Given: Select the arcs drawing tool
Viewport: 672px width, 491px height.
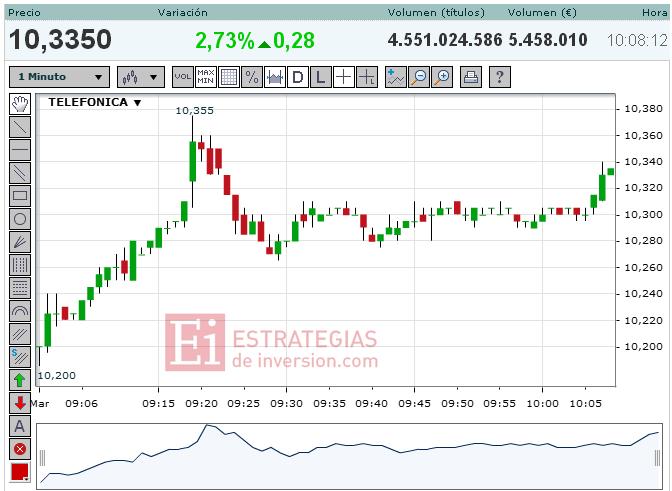Looking at the screenshot, I should 20,311.
